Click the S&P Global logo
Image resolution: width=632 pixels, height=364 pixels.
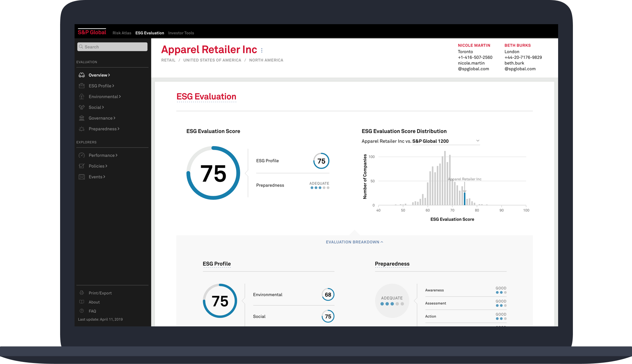click(92, 32)
